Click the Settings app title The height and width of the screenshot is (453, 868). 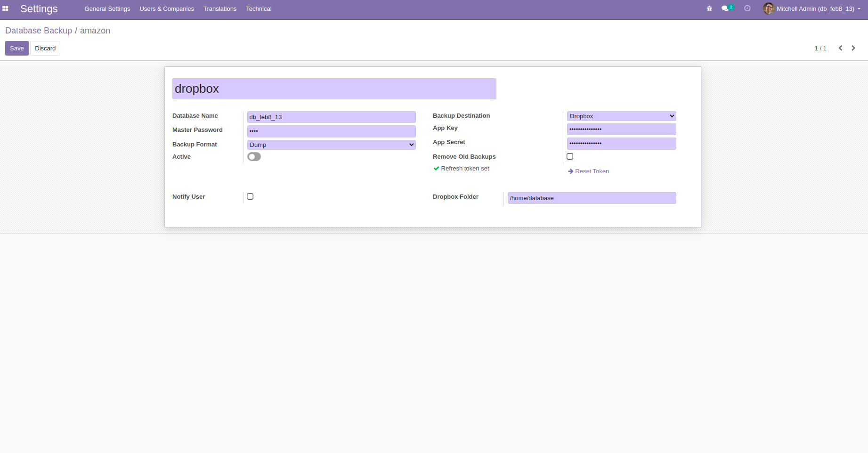pyautogui.click(x=39, y=8)
